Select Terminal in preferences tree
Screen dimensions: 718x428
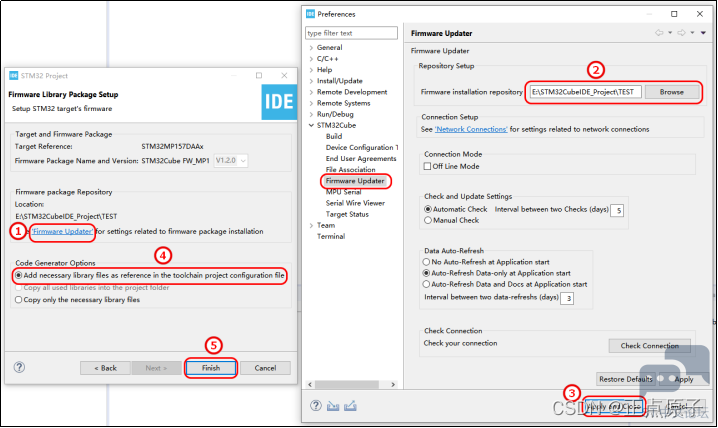coord(331,236)
